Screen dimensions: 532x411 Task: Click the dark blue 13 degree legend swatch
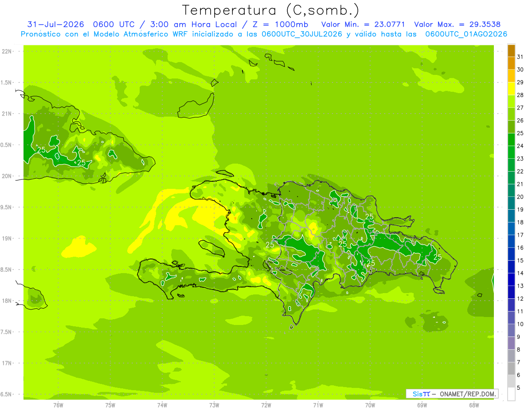pos(511,280)
